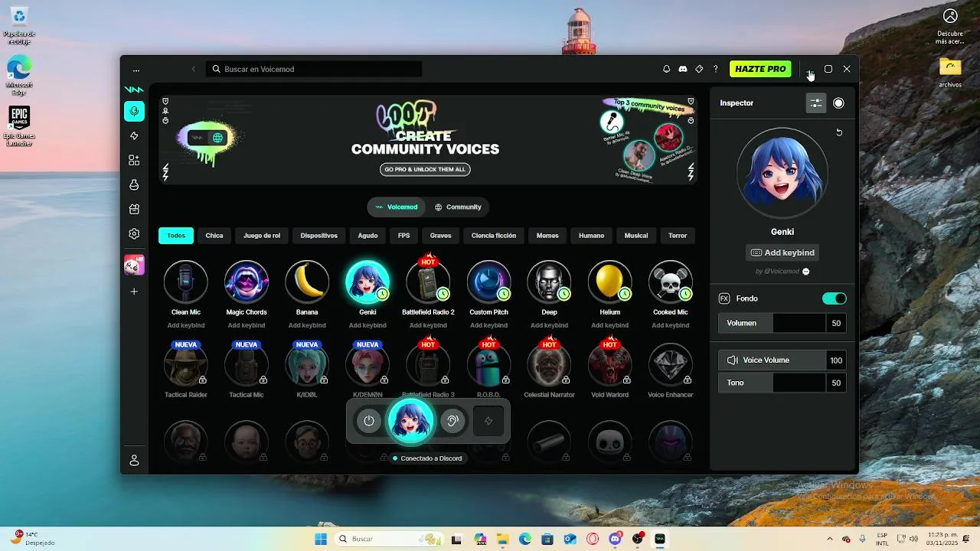Select the Dispositivos category tab
The height and width of the screenshot is (551, 980).
319,236
